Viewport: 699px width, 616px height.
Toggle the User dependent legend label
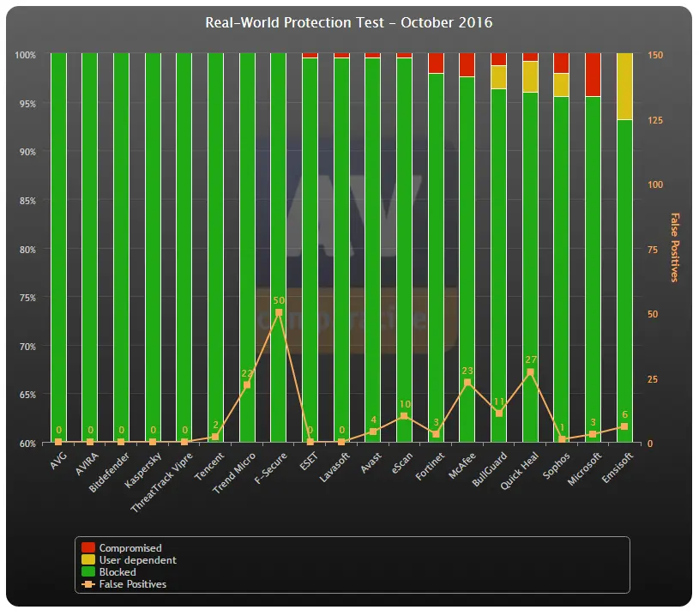[x=138, y=559]
